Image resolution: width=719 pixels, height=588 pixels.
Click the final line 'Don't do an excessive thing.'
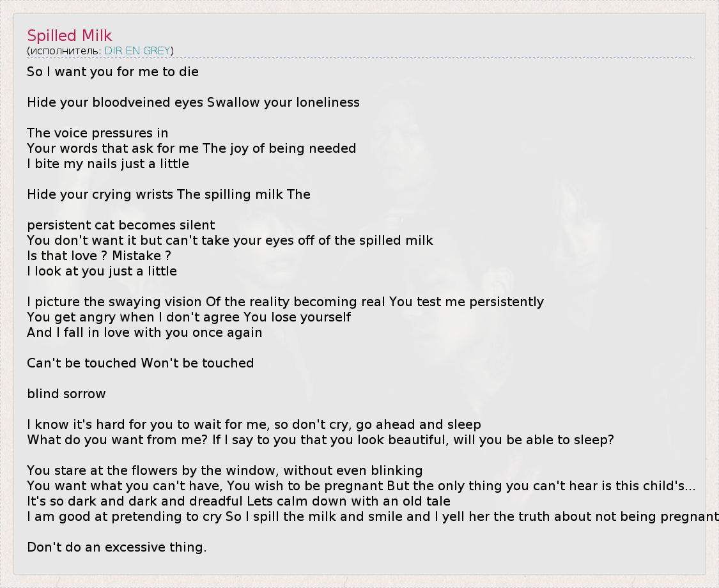pyautogui.click(x=117, y=547)
